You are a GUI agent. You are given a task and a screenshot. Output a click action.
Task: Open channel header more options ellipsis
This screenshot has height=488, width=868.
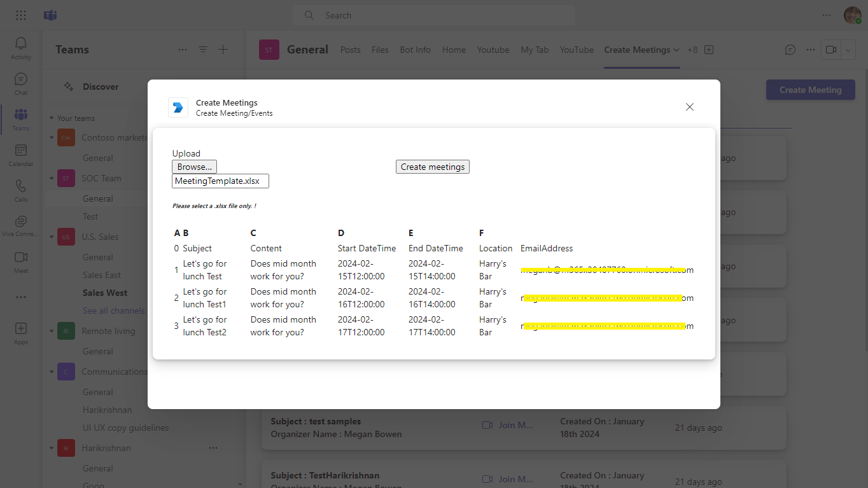(811, 50)
